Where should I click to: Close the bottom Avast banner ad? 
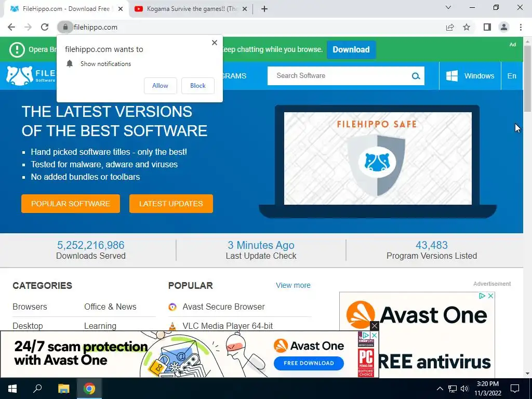tap(374, 326)
